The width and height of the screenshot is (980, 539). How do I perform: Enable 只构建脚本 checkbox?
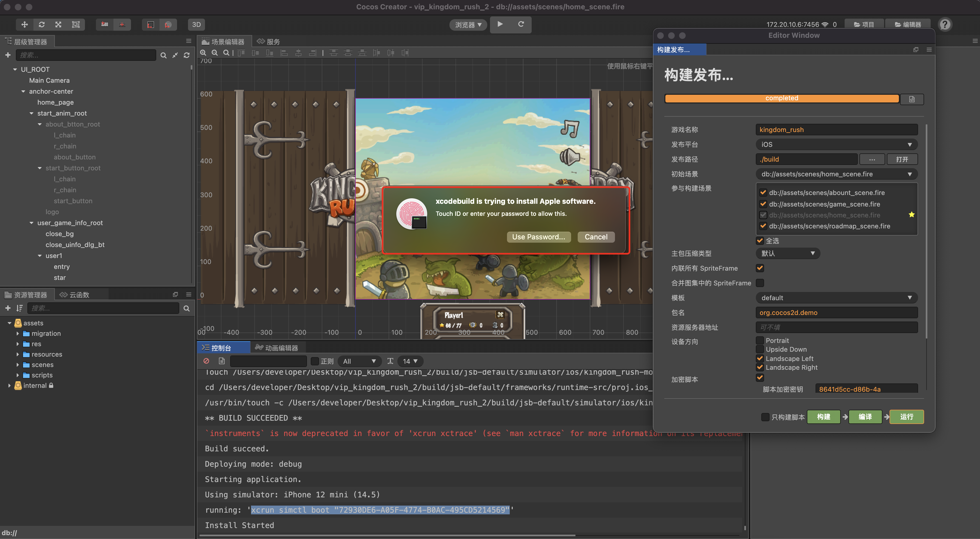pyautogui.click(x=765, y=417)
